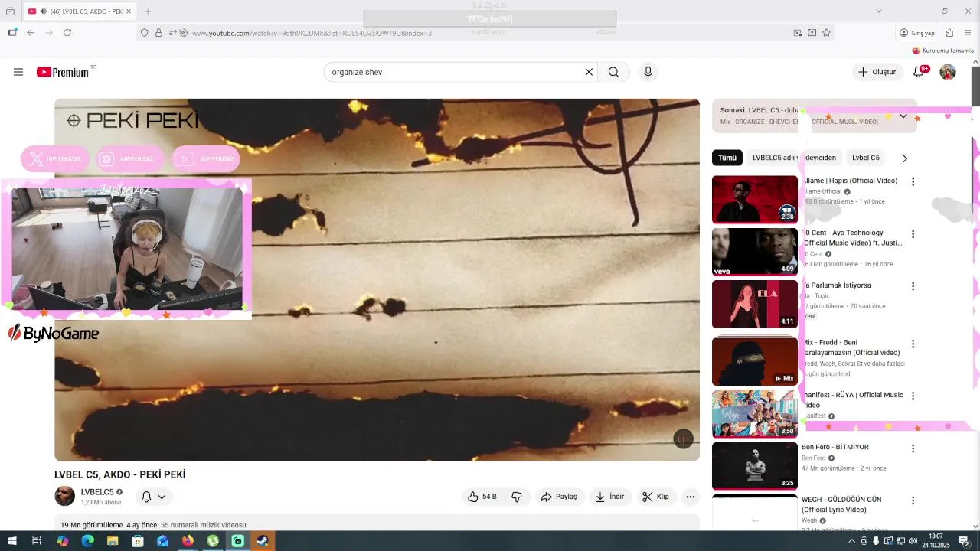Collapse the Sonraki playlist panel chevron
Viewport: 980px width, 551px height.
pos(903,116)
